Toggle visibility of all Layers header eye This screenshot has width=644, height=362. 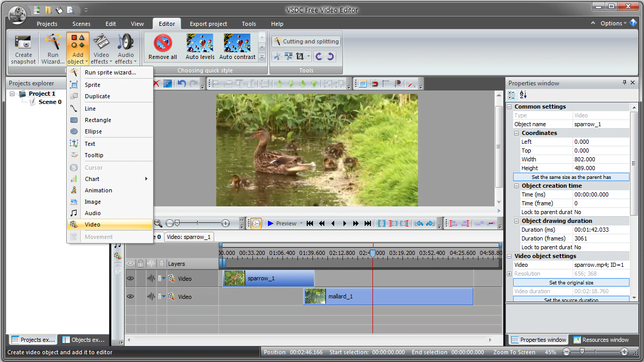tap(130, 264)
